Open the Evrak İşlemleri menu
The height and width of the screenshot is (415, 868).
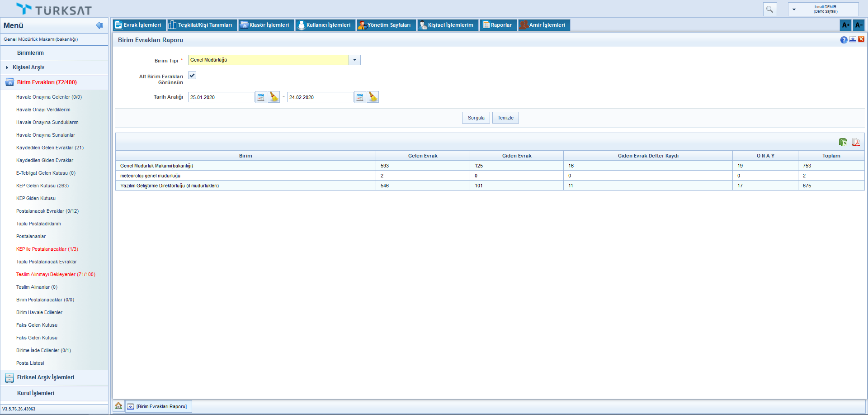(x=138, y=25)
